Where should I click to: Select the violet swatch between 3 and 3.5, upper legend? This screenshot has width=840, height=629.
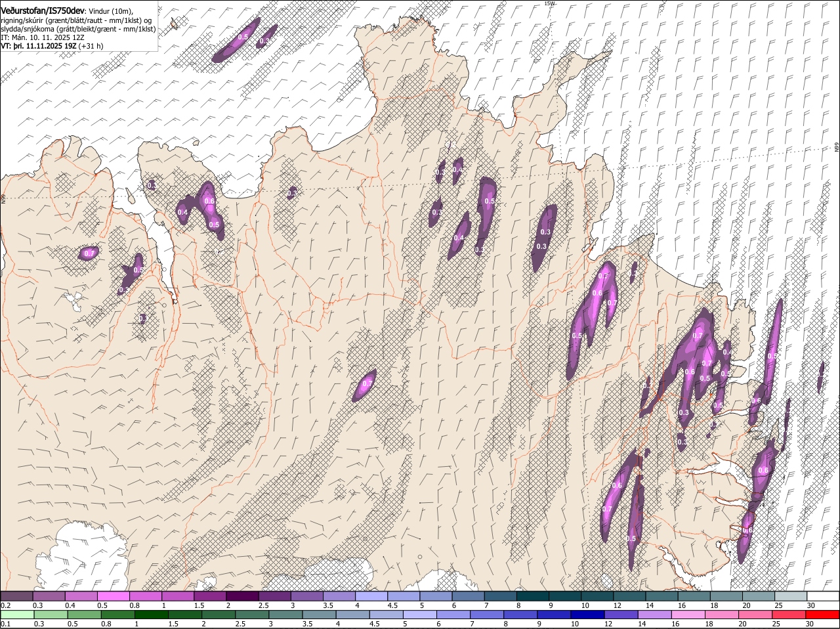point(306,596)
